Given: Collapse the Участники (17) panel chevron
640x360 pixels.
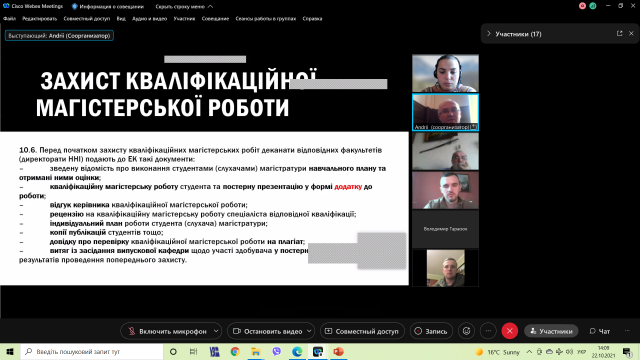Looking at the screenshot, I should (489, 34).
